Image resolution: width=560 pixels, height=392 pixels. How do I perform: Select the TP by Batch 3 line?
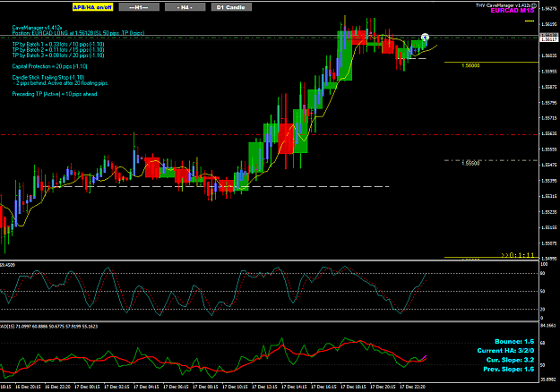[58, 55]
